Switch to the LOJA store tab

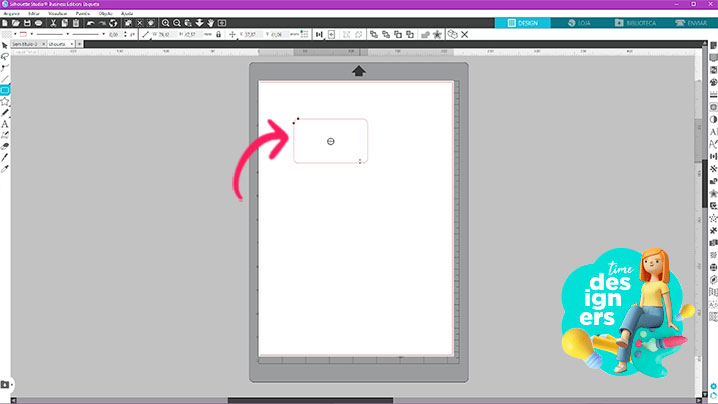coord(578,21)
